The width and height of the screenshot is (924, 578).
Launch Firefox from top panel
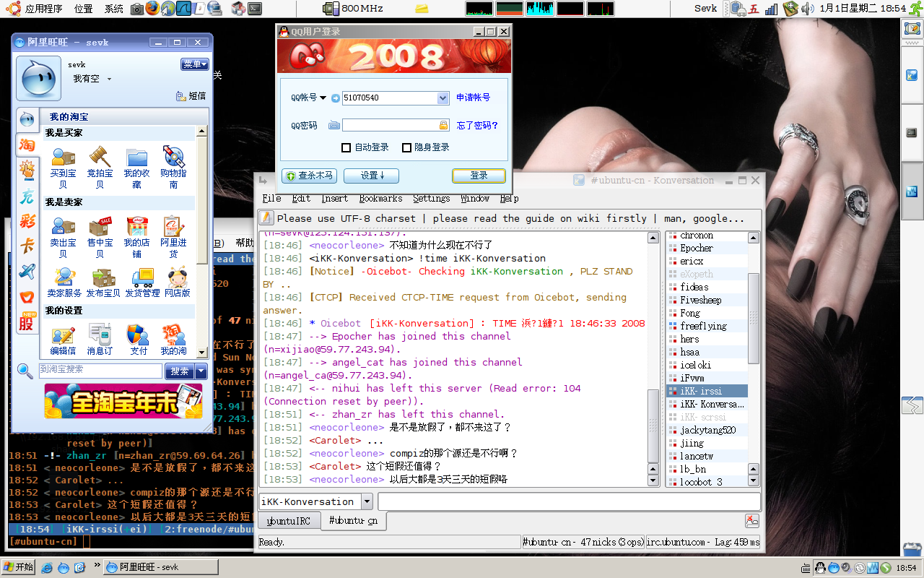[x=152, y=9]
